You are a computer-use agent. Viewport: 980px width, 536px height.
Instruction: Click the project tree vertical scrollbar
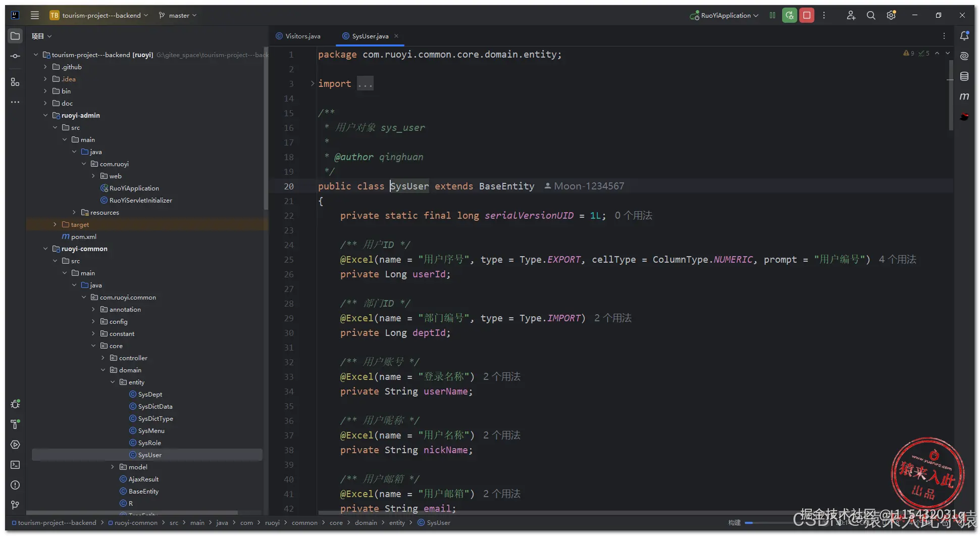[266, 129]
